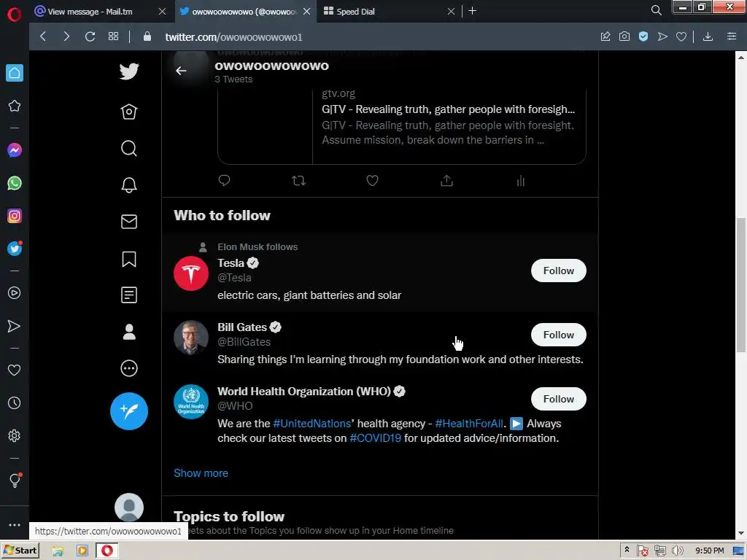
Task: Share the tweet via share icon
Action: (x=446, y=181)
